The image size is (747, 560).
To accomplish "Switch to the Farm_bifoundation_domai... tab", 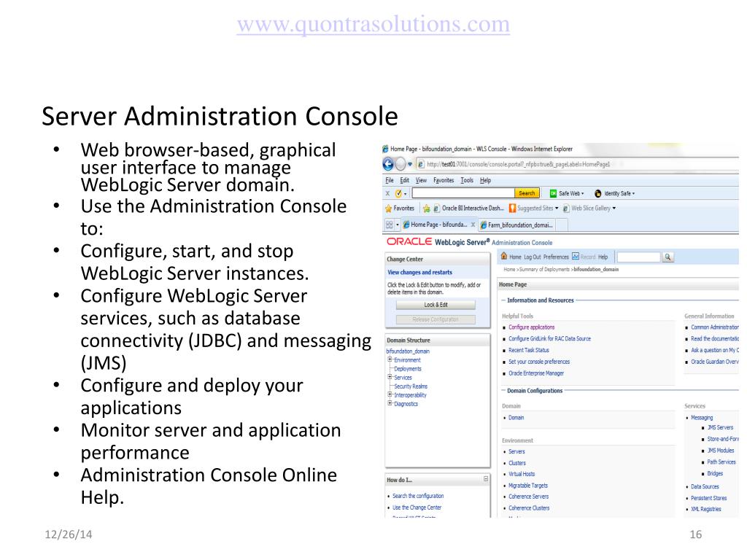I will [516, 225].
